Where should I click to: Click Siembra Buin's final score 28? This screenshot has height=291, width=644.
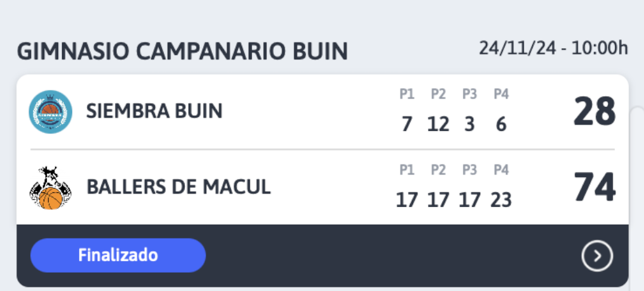coord(594,111)
